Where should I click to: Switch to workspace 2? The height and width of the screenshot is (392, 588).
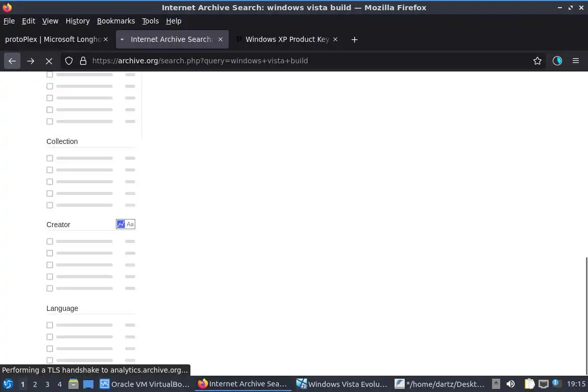(35, 384)
